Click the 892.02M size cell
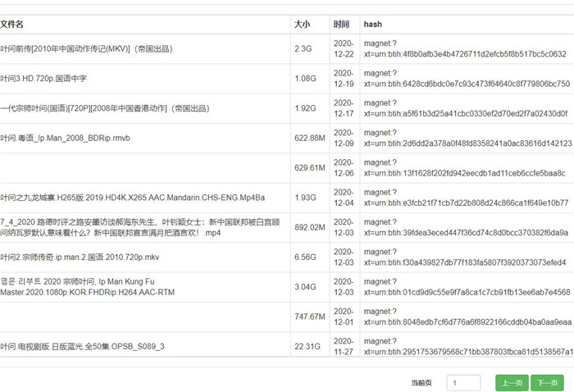Image resolution: width=574 pixels, height=392 pixels. tap(310, 227)
